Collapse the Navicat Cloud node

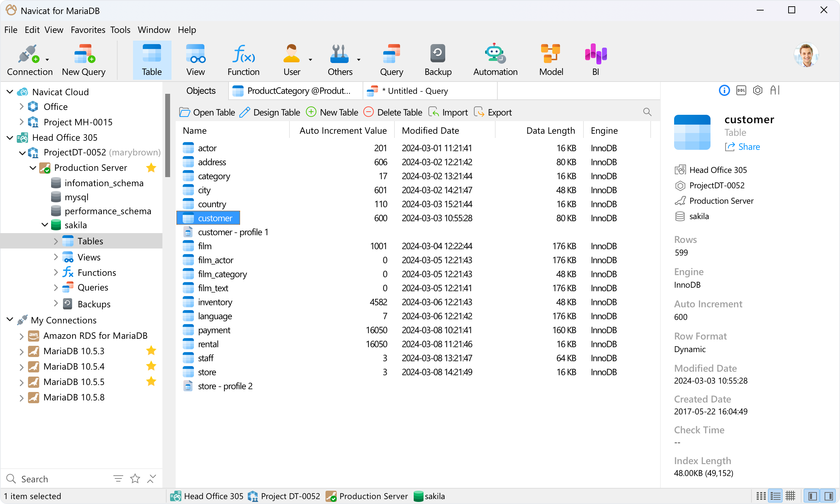pos(10,92)
